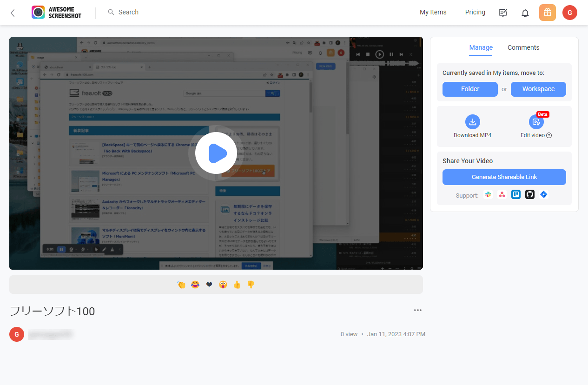The image size is (588, 385).
Task: Open the orange gift icon
Action: (x=548, y=13)
